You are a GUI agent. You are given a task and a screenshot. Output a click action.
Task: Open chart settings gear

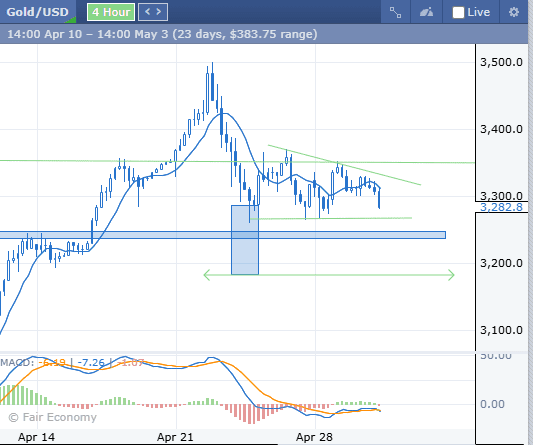coord(514,12)
